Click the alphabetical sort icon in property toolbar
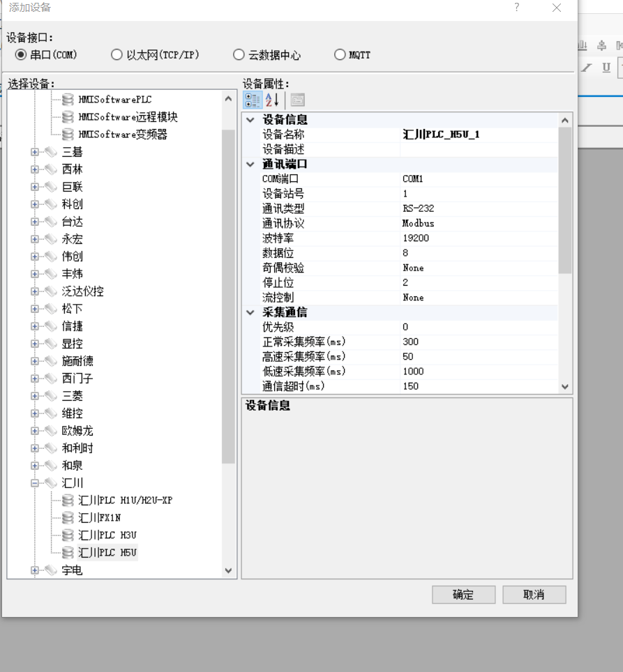 click(x=272, y=100)
